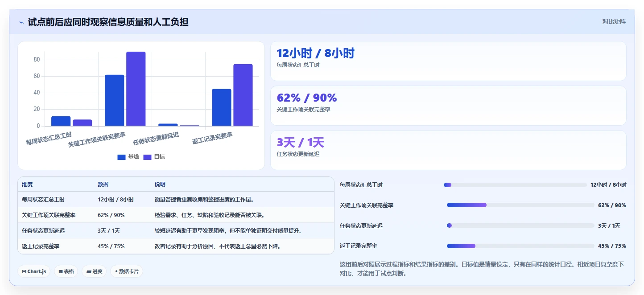Open the 3天 / 1天 data card
This screenshot has width=644, height=295.
click(x=448, y=150)
